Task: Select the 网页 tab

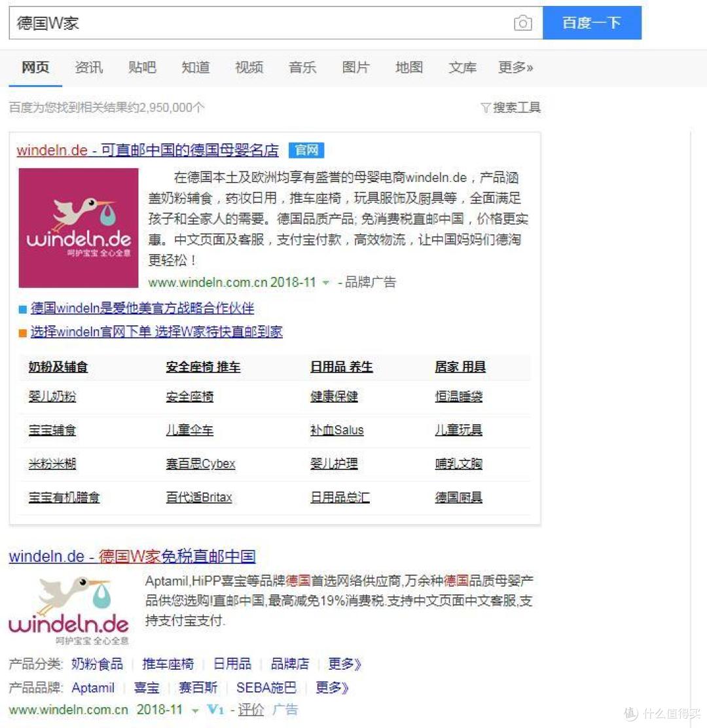Action: 35,68
